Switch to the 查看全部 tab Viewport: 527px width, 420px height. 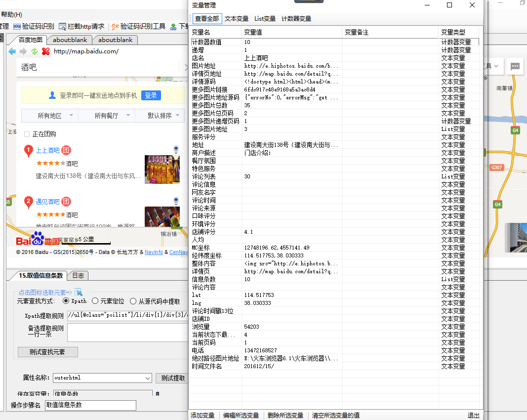click(x=207, y=19)
